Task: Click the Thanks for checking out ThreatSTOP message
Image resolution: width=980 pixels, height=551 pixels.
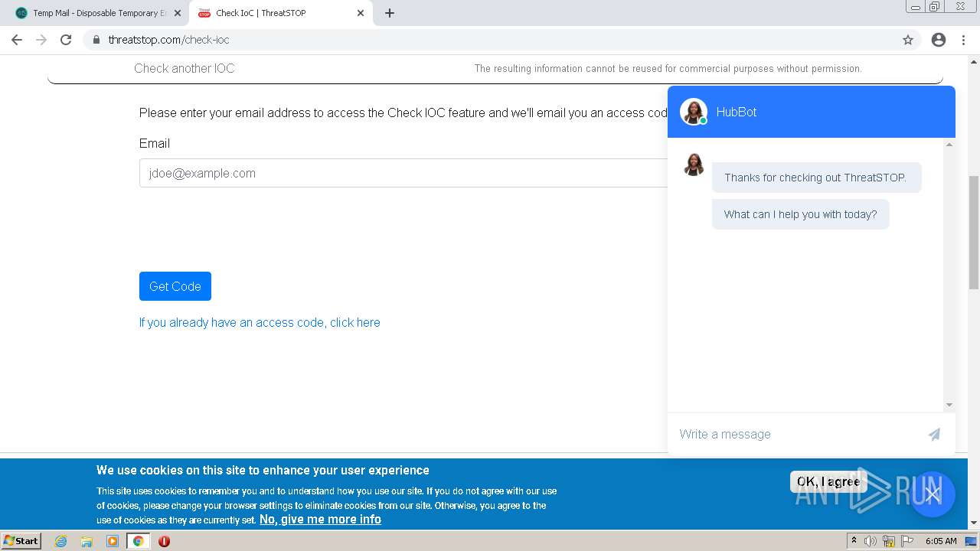Action: point(816,178)
